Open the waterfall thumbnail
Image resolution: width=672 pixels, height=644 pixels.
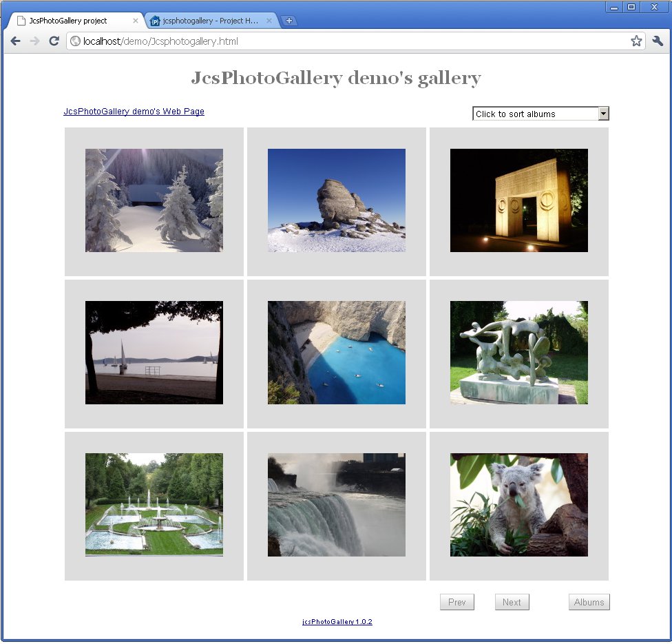click(337, 505)
